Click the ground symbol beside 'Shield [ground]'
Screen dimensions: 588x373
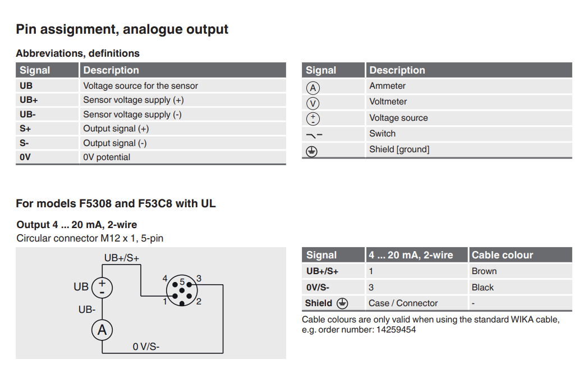coord(313,151)
